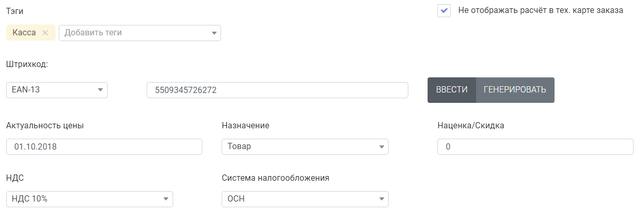Open the Назначение dropdown showing Товар
This screenshot has width=644, height=214.
click(x=305, y=146)
